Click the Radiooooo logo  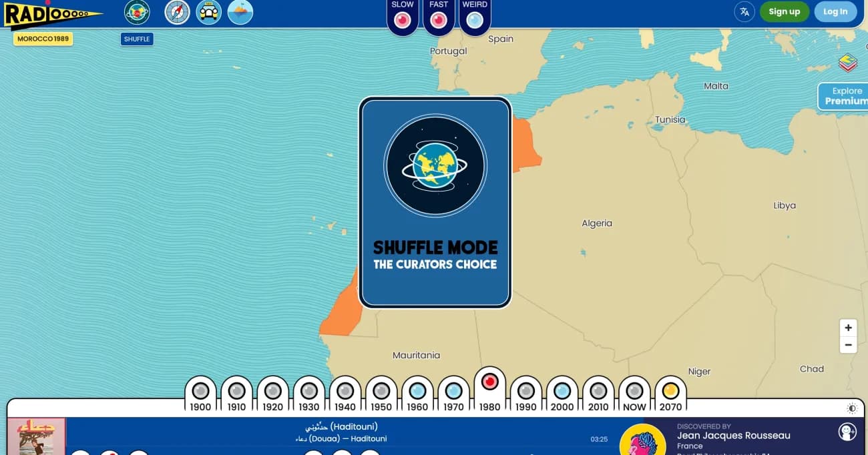click(52, 15)
